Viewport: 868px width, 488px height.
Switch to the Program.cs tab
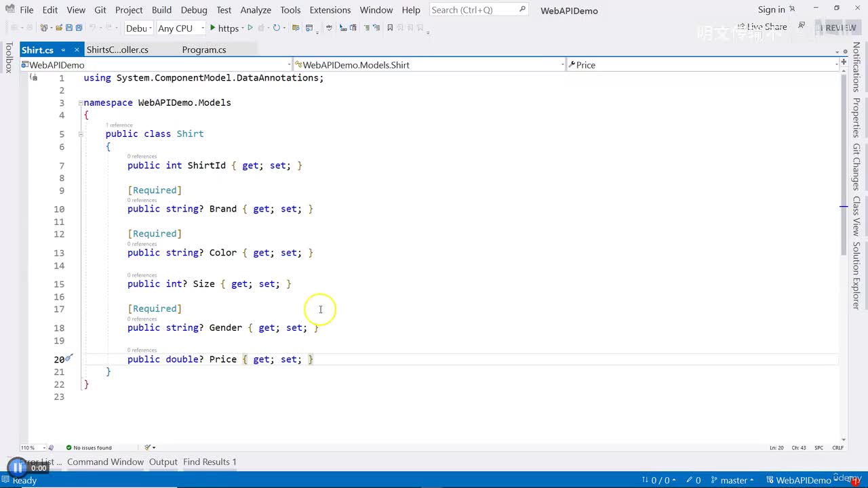pyautogui.click(x=204, y=49)
